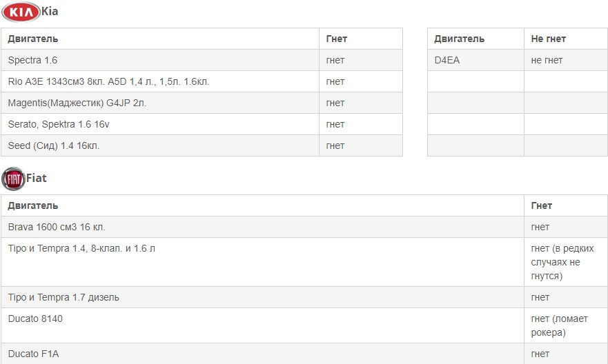Click the red Kia logo icon
This screenshot has width=608, height=364.
click(21, 12)
